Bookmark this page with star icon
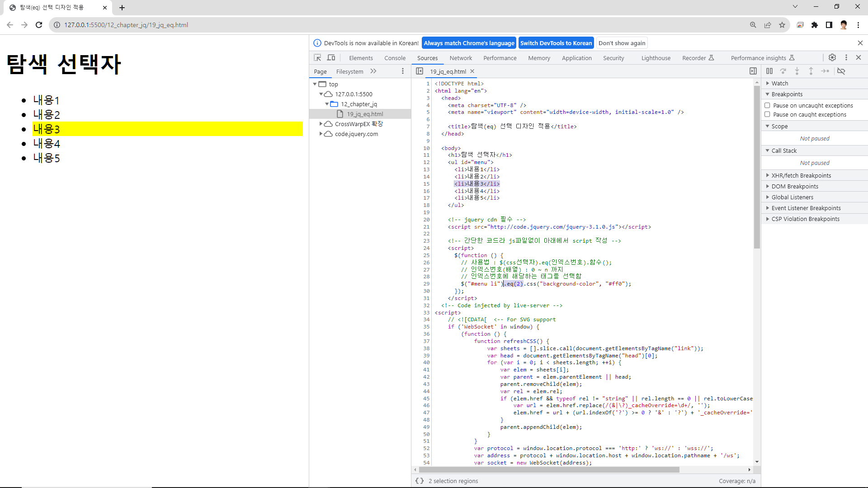Screen dimensions: 868x488 [x=782, y=25]
